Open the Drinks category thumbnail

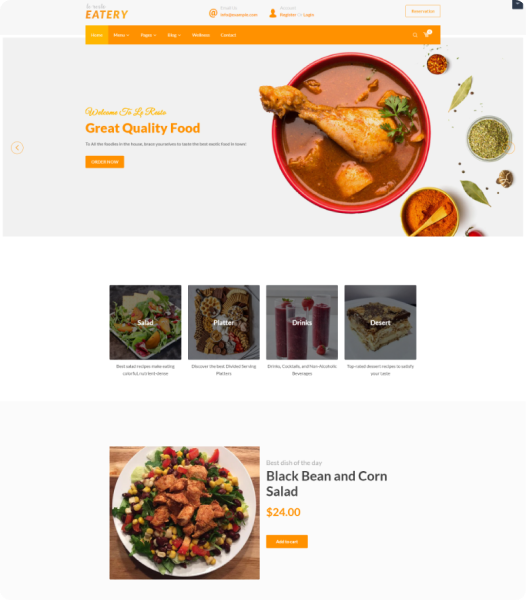click(302, 322)
